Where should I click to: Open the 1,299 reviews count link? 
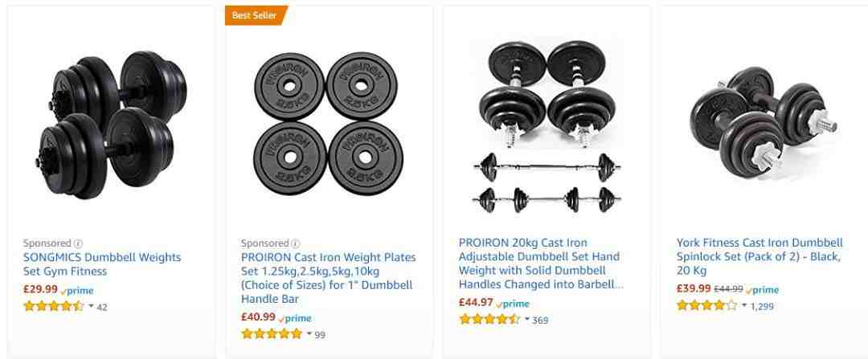[762, 306]
